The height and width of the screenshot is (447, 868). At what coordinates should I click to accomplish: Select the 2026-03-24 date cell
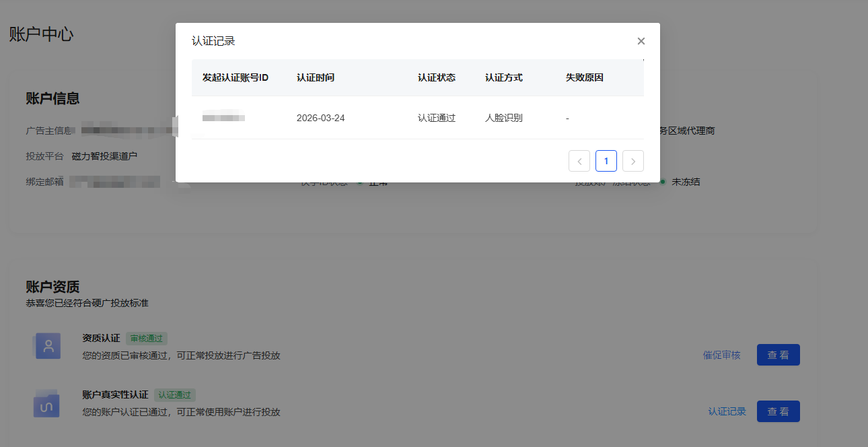click(320, 118)
